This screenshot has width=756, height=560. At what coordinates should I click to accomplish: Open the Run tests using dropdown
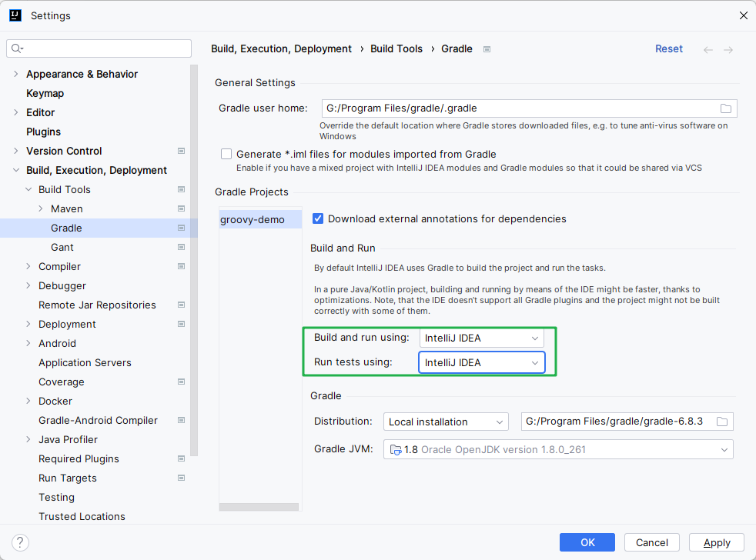point(482,363)
